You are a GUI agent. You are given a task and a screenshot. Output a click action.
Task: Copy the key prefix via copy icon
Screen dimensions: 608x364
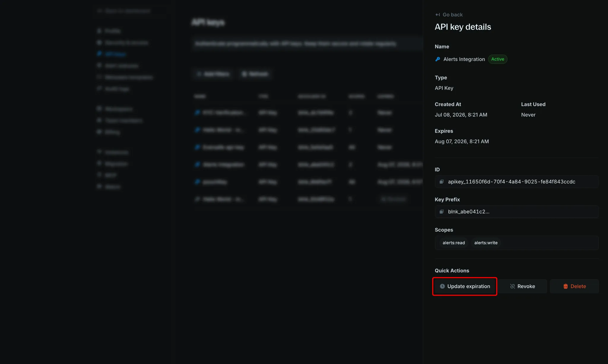coord(442,212)
